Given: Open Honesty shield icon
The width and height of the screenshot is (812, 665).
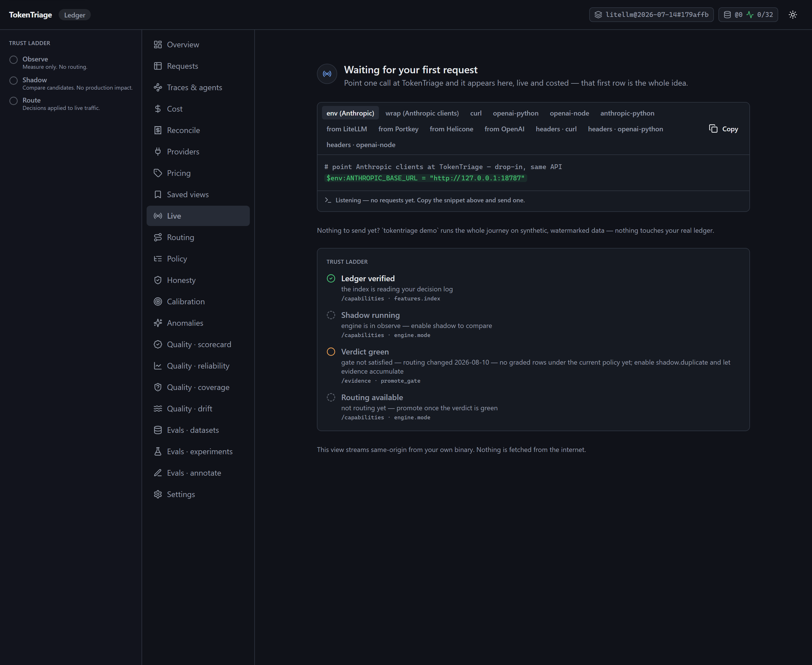Looking at the screenshot, I should 158,280.
